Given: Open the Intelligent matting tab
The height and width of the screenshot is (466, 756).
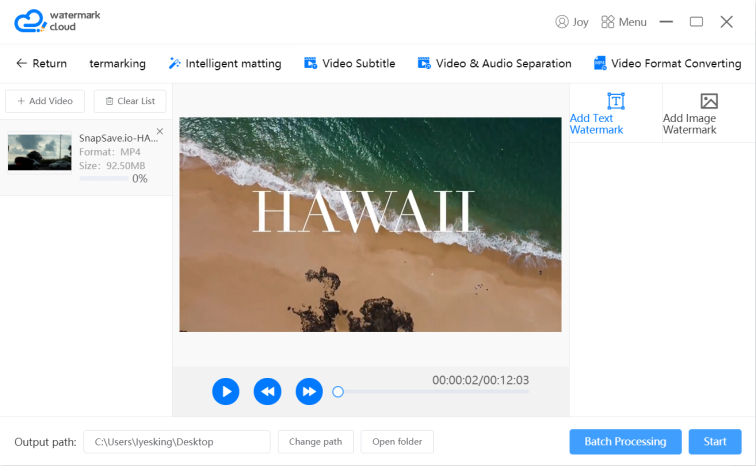Looking at the screenshot, I should tap(225, 63).
